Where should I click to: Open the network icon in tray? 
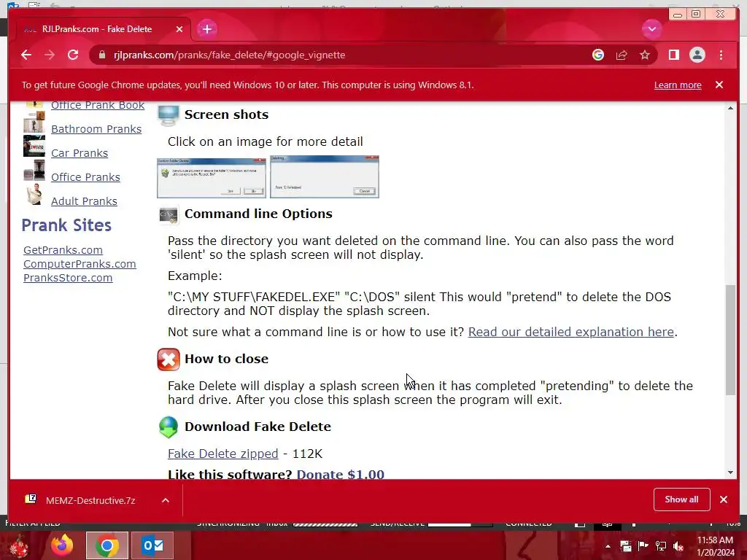660,546
